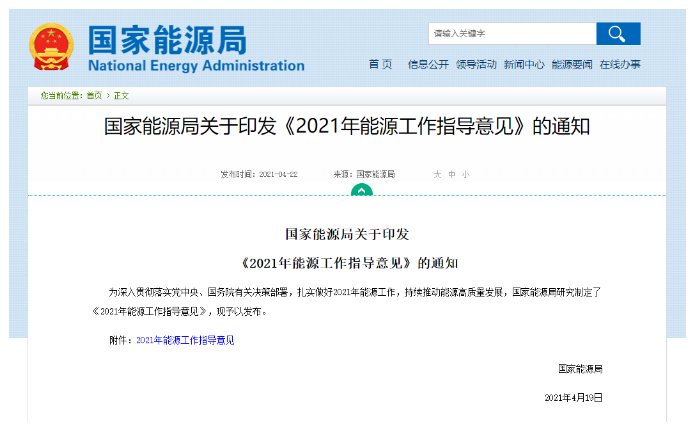This screenshot has width=695, height=436.
Task: Click the 国家能源局 site title
Action: [x=167, y=40]
